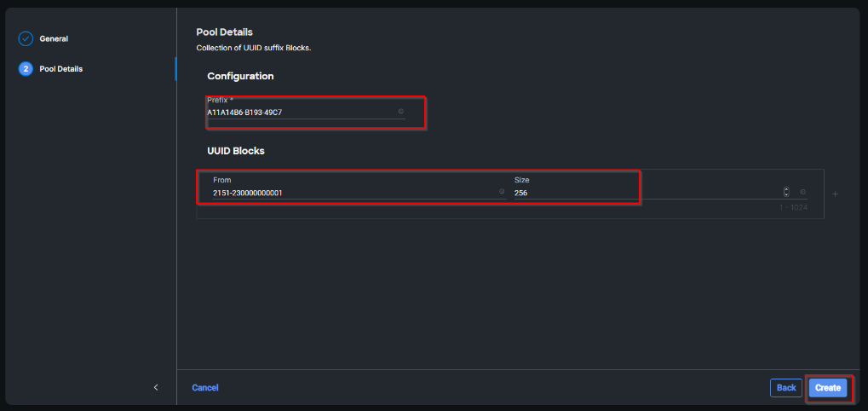
Task: Click into the Prefix input field
Action: coord(298,112)
